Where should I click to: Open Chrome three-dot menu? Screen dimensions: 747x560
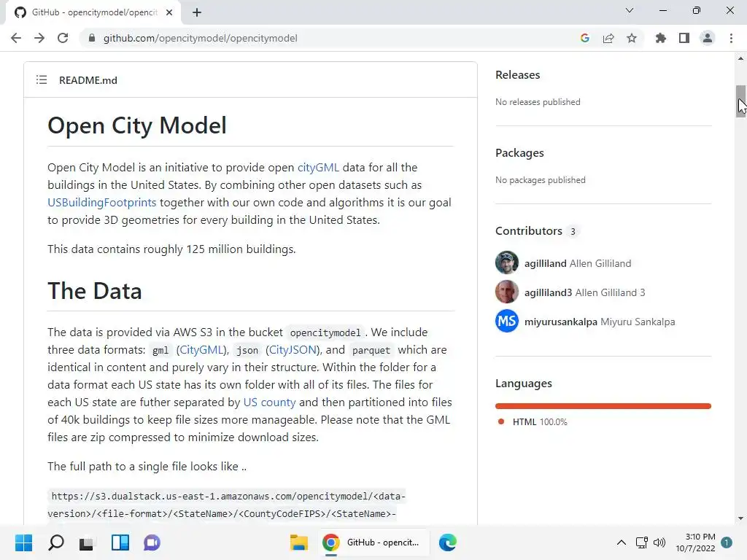pyautogui.click(x=731, y=38)
